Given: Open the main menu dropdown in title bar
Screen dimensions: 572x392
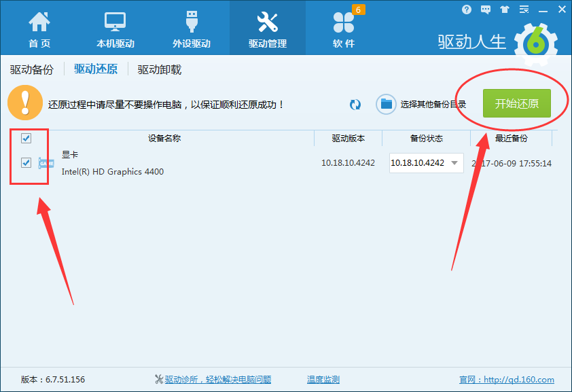Looking at the screenshot, I should pyautogui.click(x=522, y=9).
